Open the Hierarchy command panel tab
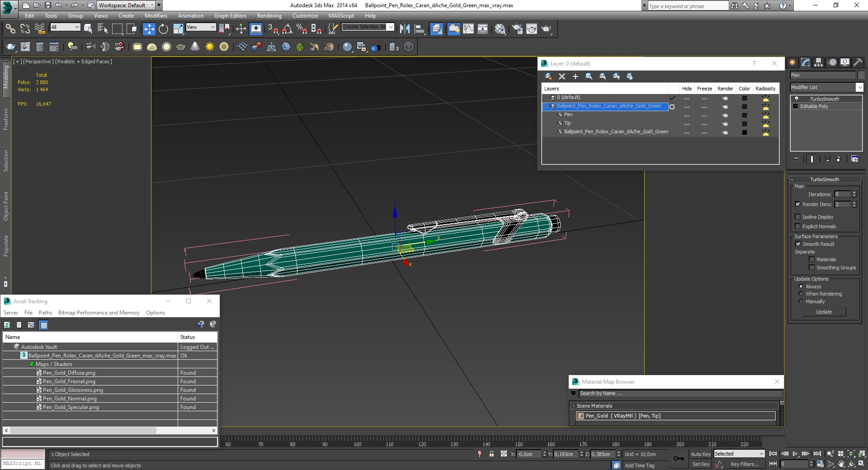This screenshot has width=868, height=470. (x=819, y=62)
